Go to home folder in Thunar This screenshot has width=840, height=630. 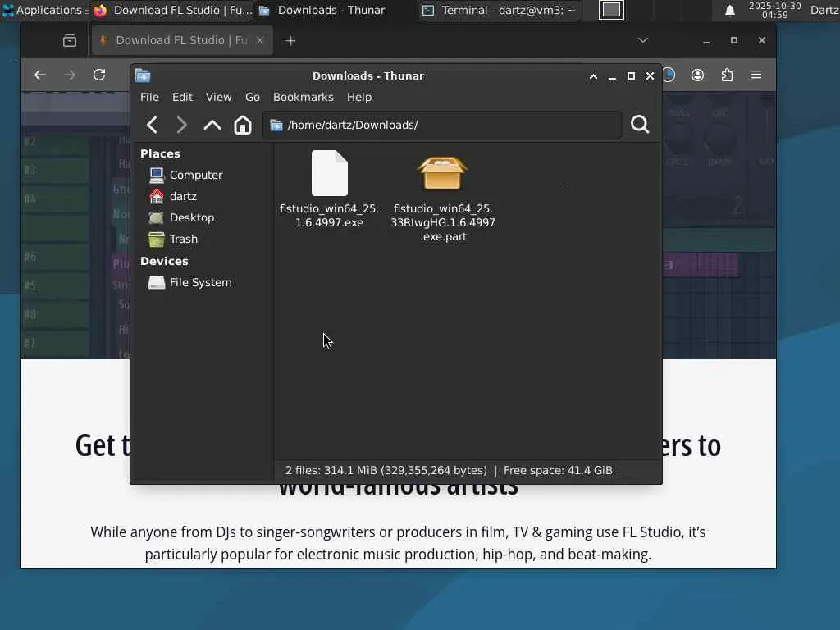point(243,125)
